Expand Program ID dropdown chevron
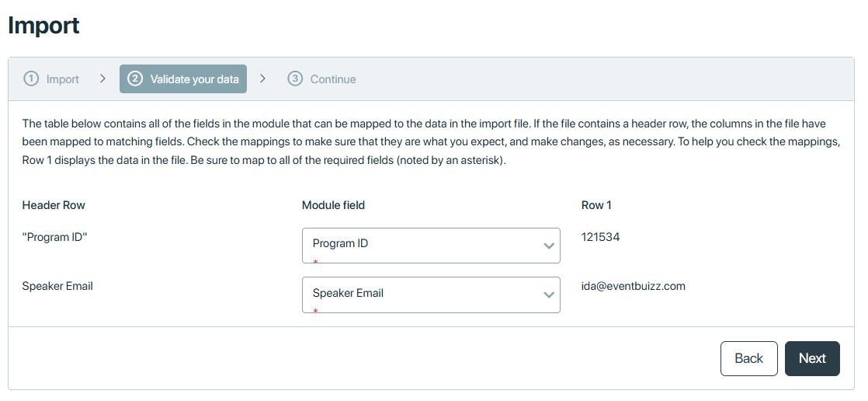This screenshot has width=868, height=401. (549, 246)
